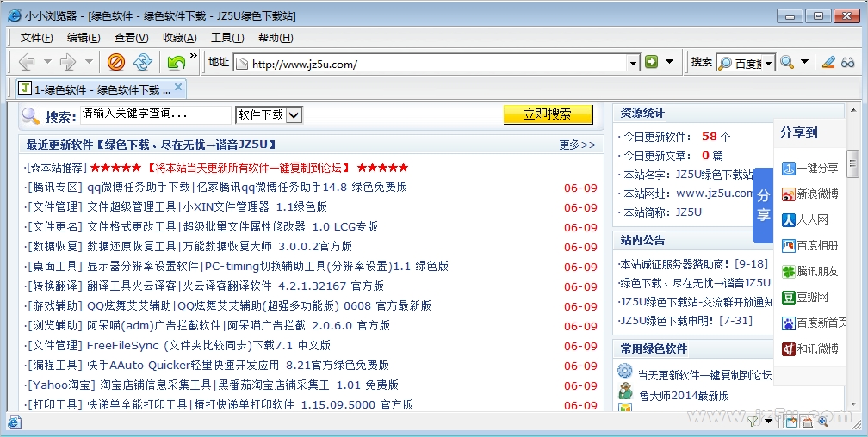This screenshot has width=868, height=437.
Task: Click the Forward navigation arrow
Action: [67, 62]
